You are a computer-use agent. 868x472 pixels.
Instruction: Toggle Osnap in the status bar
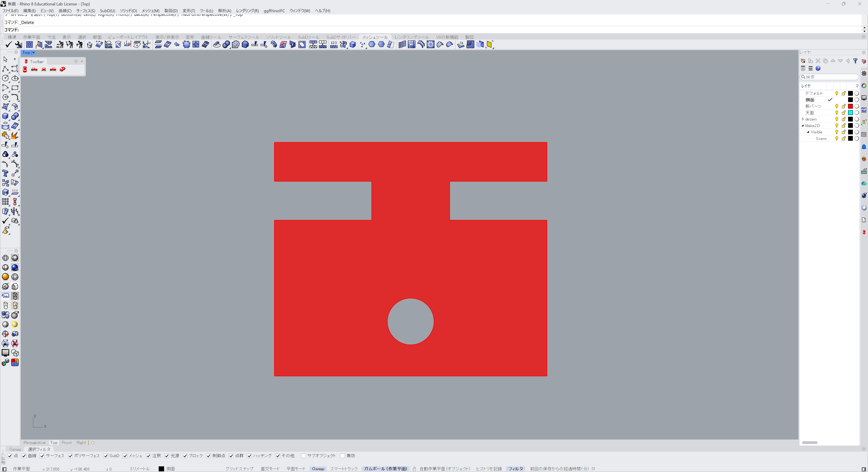click(x=318, y=469)
